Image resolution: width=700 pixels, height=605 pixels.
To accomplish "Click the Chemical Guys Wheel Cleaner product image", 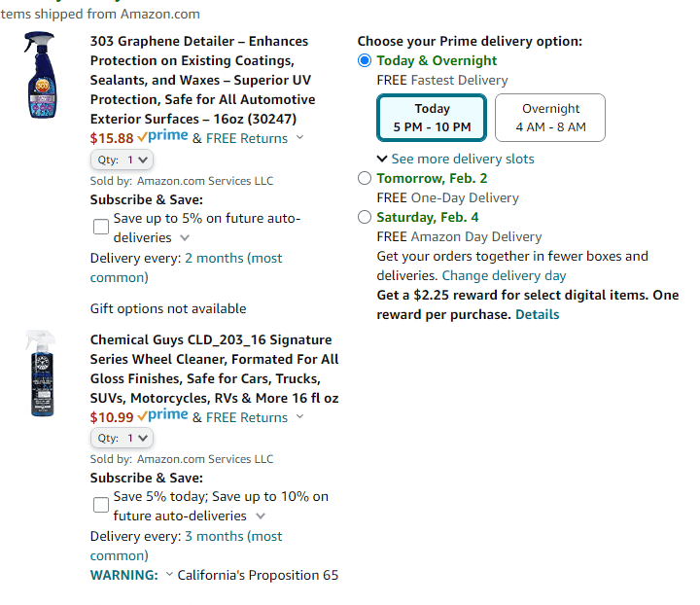I will point(41,374).
